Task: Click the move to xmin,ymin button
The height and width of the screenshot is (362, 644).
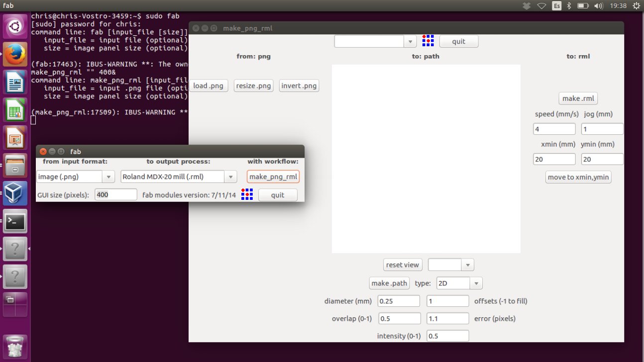Action: (578, 177)
